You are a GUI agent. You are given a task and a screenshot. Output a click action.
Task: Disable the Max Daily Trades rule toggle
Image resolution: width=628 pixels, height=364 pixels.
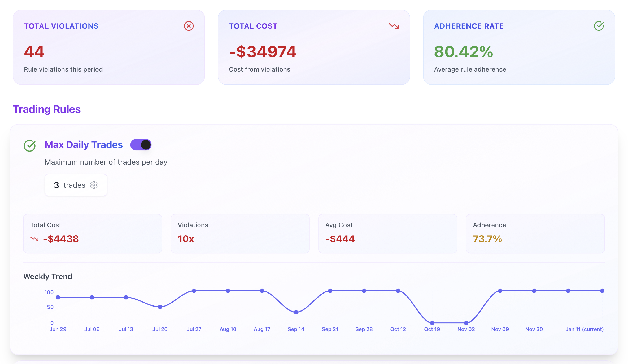pyautogui.click(x=141, y=145)
